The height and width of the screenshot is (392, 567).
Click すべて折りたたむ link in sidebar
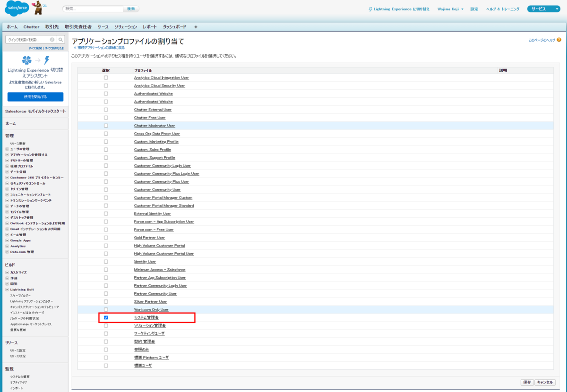pyautogui.click(x=54, y=48)
